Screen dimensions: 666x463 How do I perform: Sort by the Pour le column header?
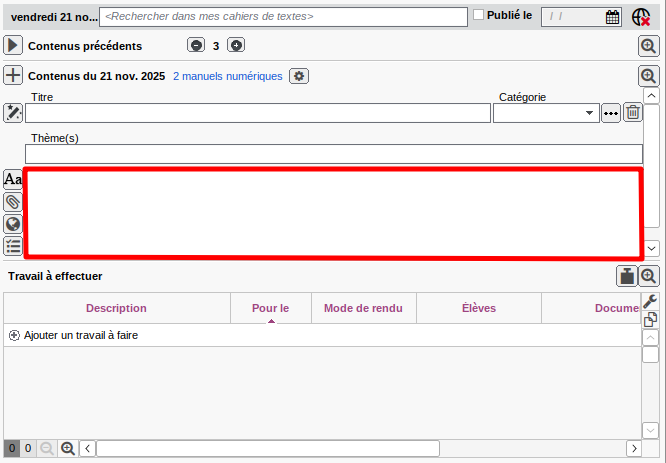pos(270,308)
